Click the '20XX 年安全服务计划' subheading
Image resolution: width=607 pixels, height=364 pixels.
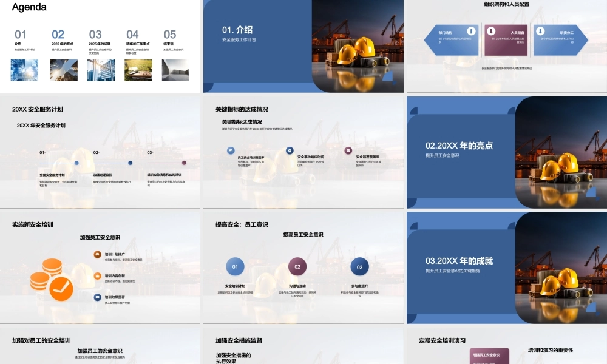(x=41, y=126)
